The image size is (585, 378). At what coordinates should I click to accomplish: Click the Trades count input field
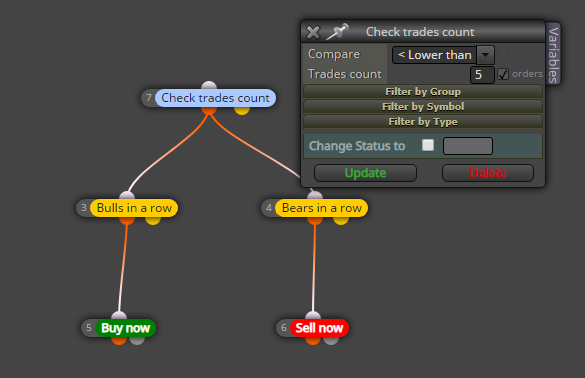[482, 75]
